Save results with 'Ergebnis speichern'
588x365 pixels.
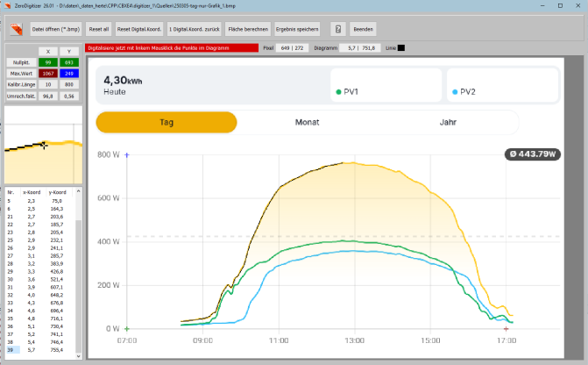[x=298, y=29]
